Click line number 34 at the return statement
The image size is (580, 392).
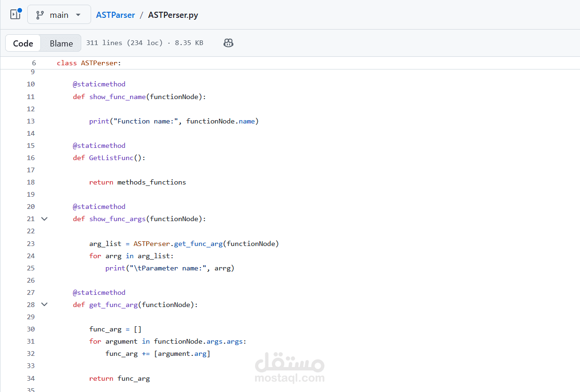pos(31,378)
